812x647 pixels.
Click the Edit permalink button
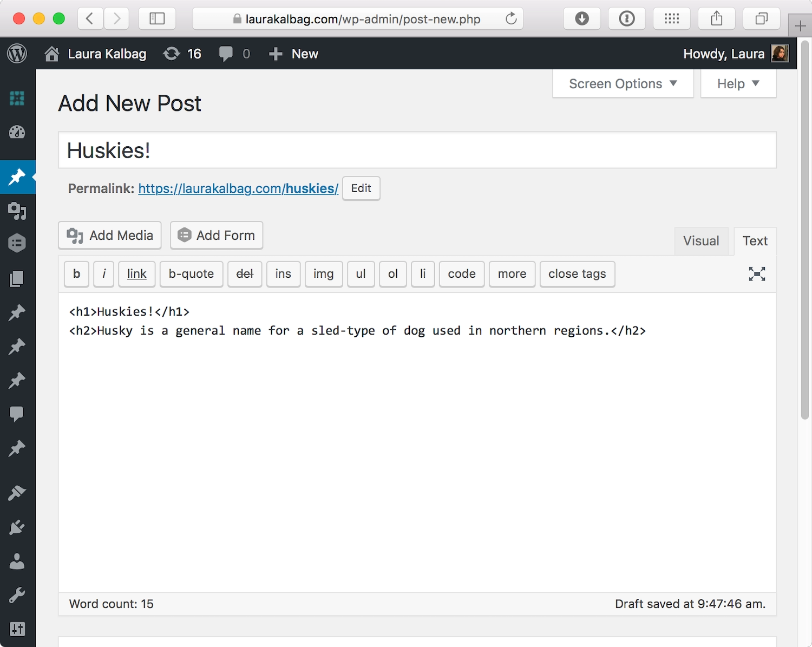point(361,188)
